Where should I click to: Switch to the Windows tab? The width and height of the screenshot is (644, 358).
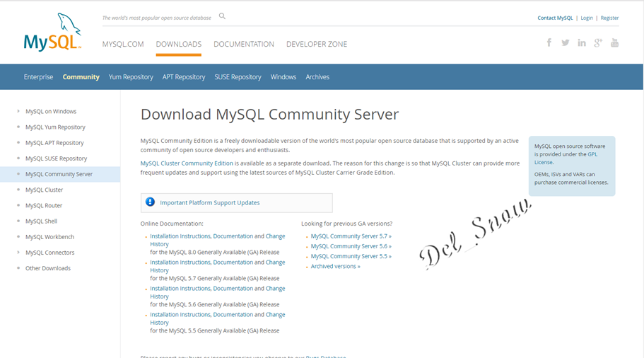coord(283,77)
